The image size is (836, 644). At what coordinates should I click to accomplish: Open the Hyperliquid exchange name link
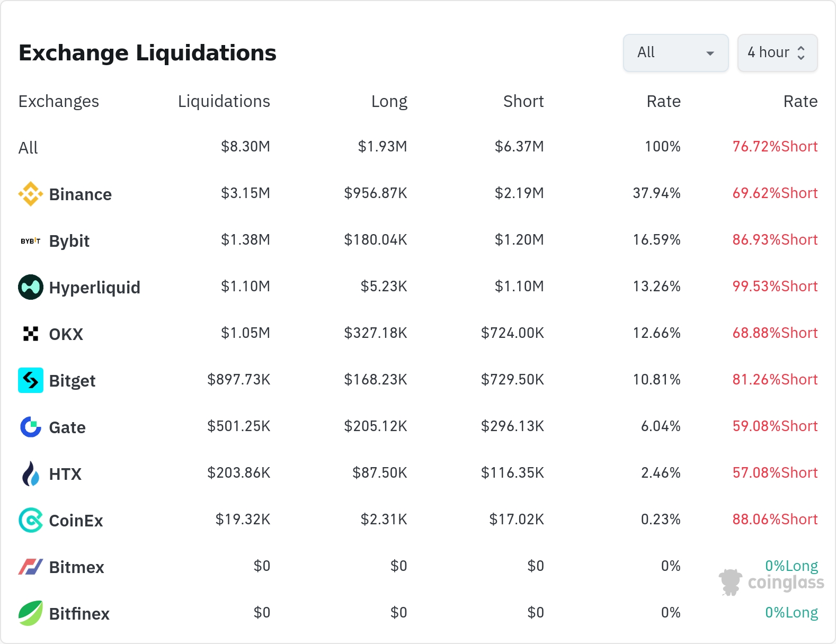94,288
